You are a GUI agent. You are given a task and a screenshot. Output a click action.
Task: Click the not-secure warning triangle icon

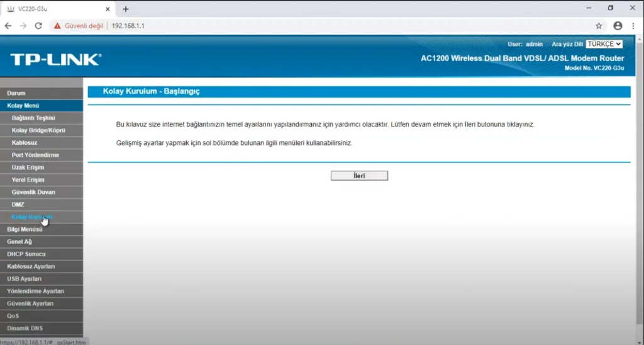(57, 26)
